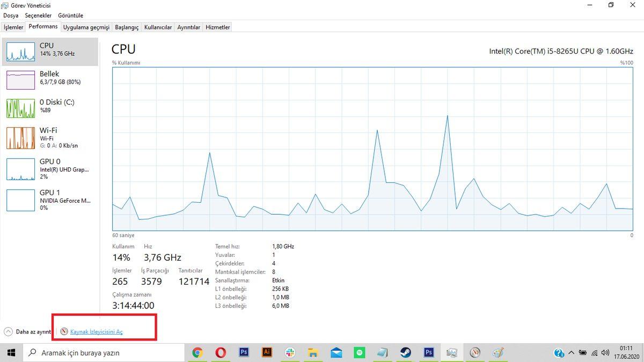Show hidden system tray icons
Viewport: 644px width, 362px height.
pos(571,353)
